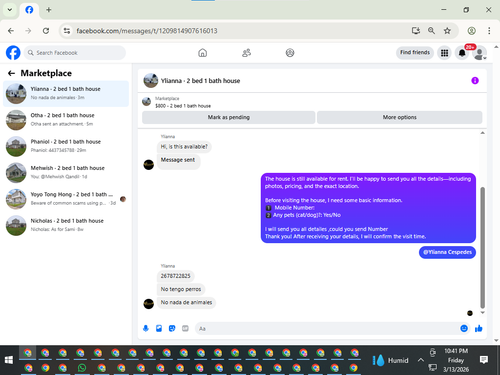Image resolution: width=500 pixels, height=375 pixels.
Task: Click the install app icon in address bar
Action: [415, 31]
